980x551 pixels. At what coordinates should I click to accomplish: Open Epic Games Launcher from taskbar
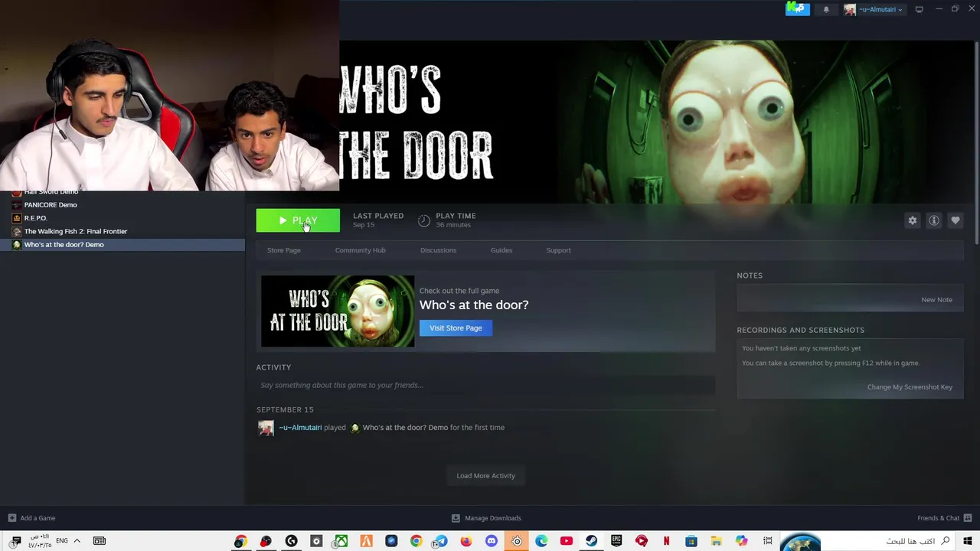coord(616,541)
